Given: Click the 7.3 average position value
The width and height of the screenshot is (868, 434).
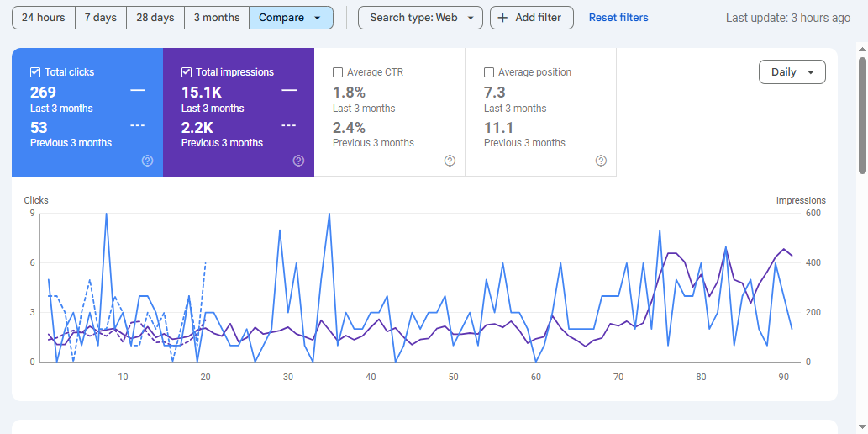Looking at the screenshot, I should pos(494,92).
